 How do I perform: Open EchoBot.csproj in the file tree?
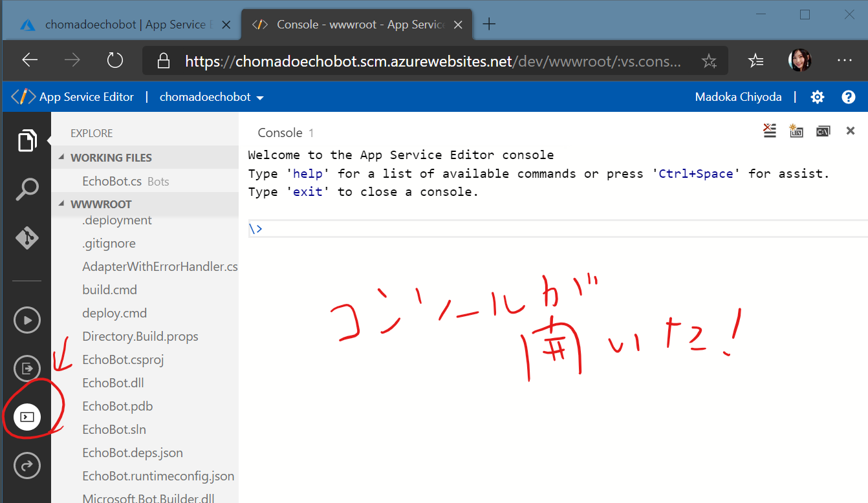click(123, 360)
